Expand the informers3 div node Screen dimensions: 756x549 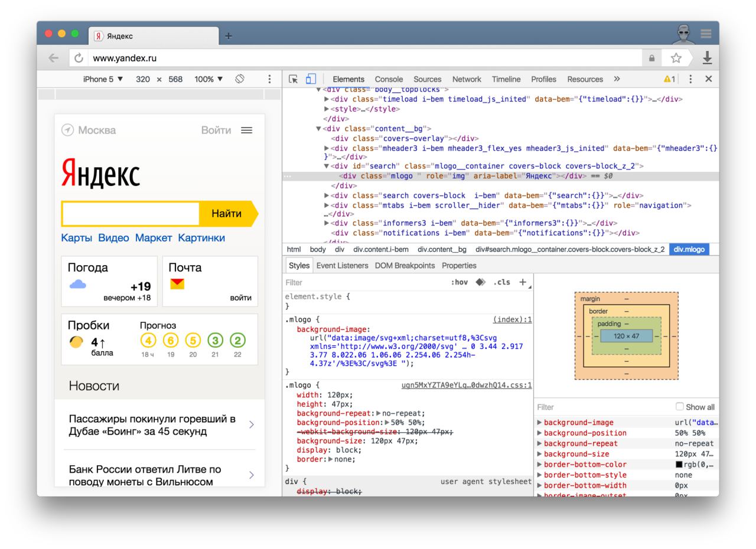point(327,223)
